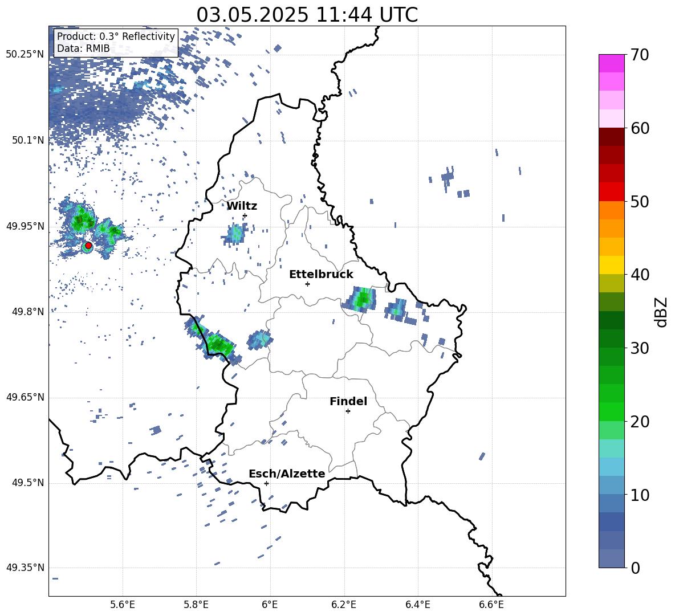This screenshot has height=616, width=675.
Task: Click the 6.4°E longitude label
Action: 417,605
